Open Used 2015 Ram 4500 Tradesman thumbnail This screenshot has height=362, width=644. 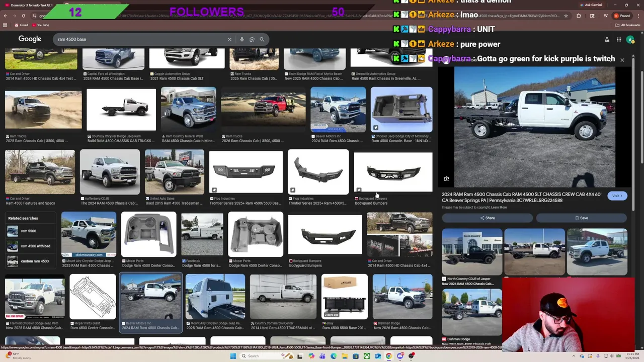pyautogui.click(x=175, y=171)
